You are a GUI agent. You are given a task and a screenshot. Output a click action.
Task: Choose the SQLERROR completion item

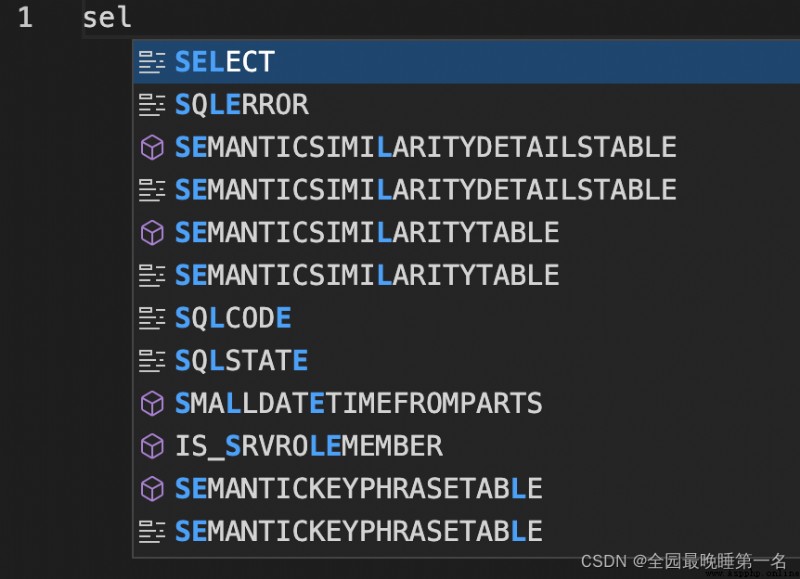coord(466,105)
